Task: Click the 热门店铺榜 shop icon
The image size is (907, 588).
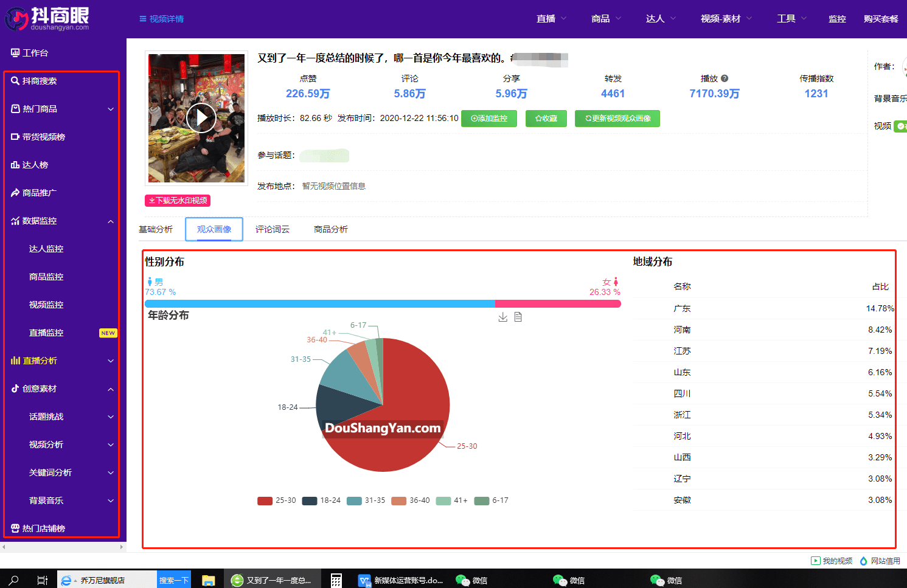Action: click(15, 528)
